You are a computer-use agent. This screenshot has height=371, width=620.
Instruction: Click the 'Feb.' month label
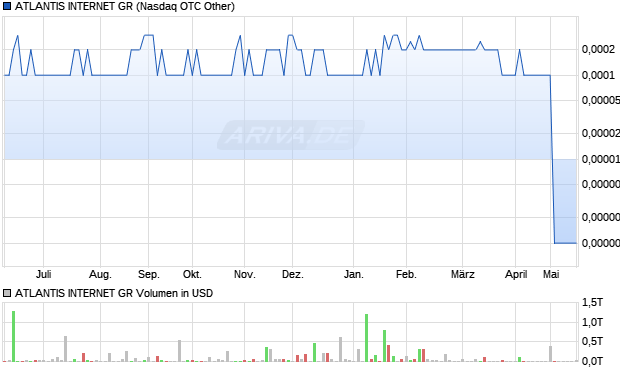point(406,274)
